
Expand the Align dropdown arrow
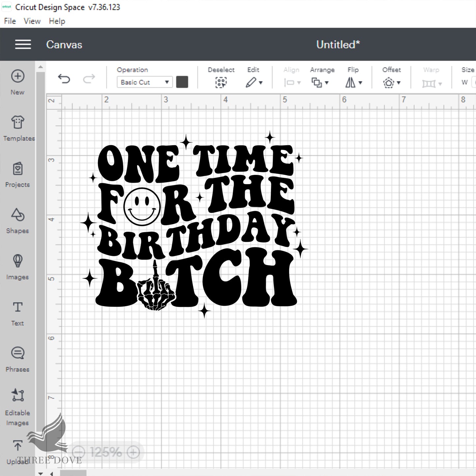(299, 83)
